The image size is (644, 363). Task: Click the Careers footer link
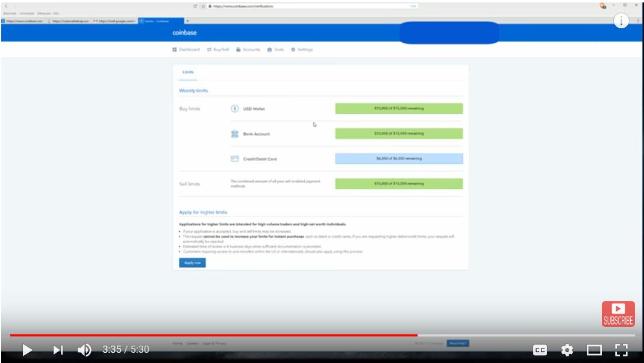coord(192,343)
